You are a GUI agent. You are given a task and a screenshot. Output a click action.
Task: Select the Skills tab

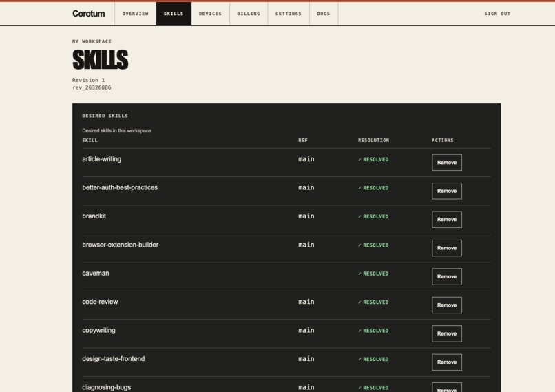tap(174, 14)
